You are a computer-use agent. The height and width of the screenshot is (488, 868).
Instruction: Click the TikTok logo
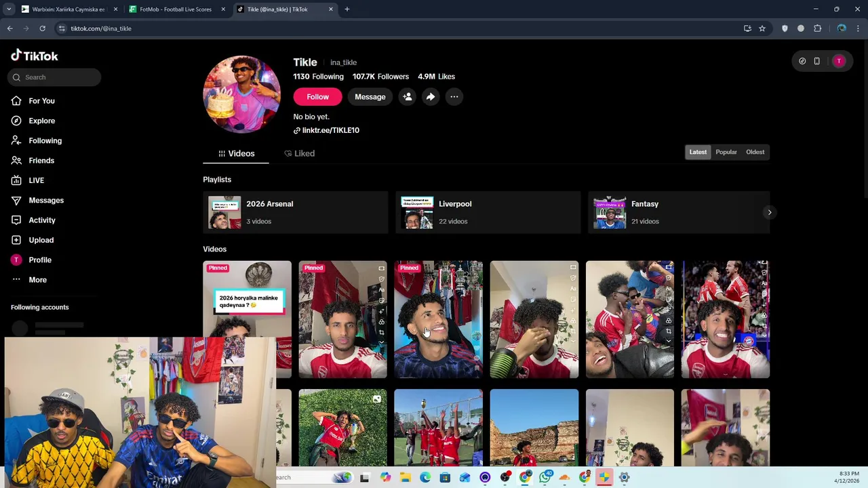35,56
